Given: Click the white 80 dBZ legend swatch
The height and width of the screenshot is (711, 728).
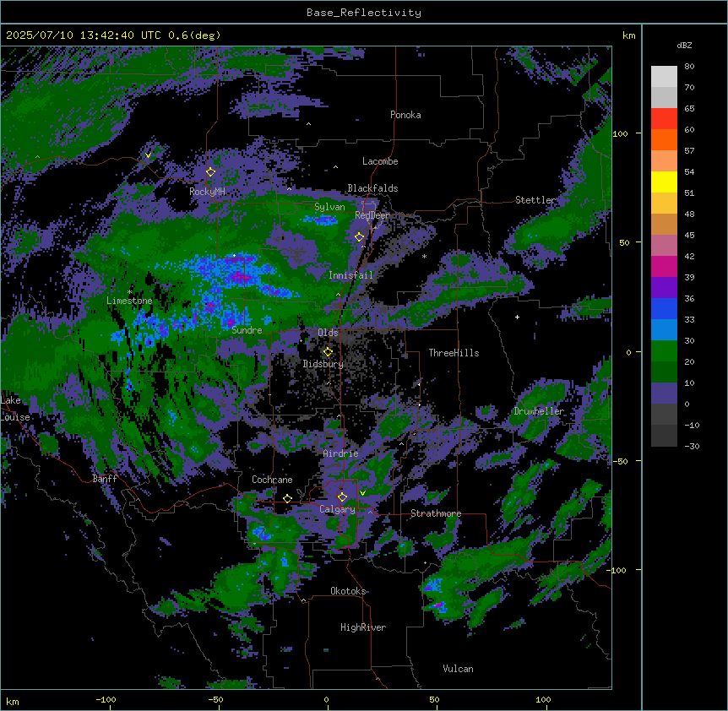Looking at the screenshot, I should (x=664, y=77).
